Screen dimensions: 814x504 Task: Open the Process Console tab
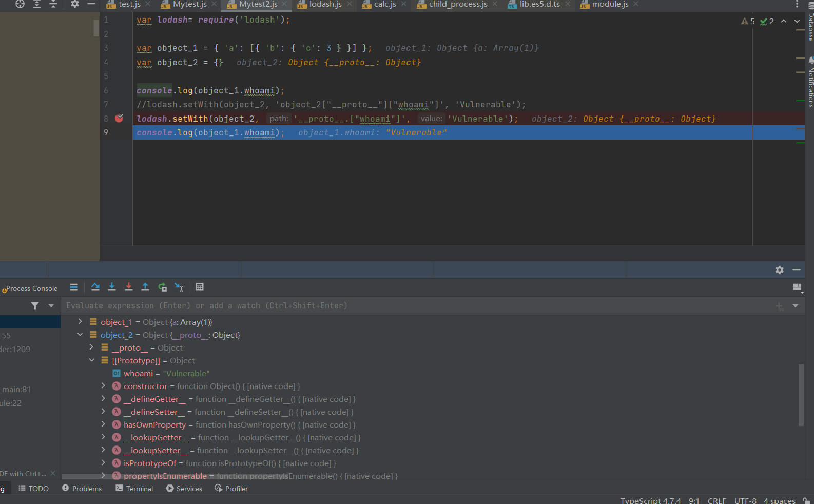click(x=30, y=288)
